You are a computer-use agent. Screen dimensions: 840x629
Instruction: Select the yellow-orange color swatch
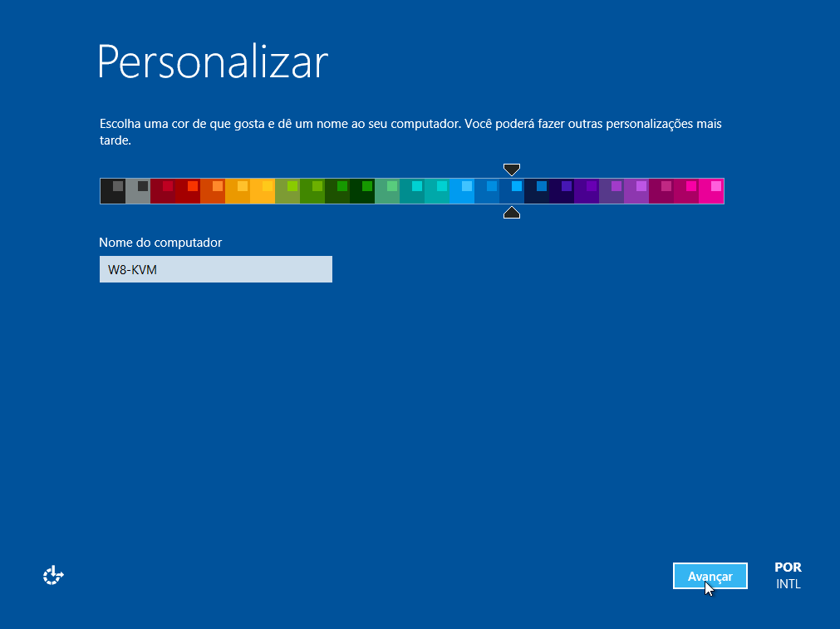click(x=262, y=191)
